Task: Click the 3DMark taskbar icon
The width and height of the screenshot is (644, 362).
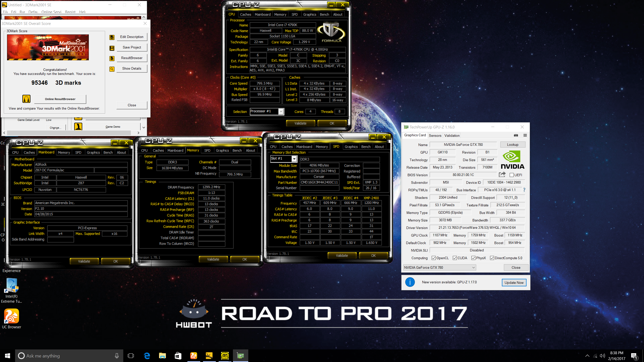Action: click(x=209, y=356)
